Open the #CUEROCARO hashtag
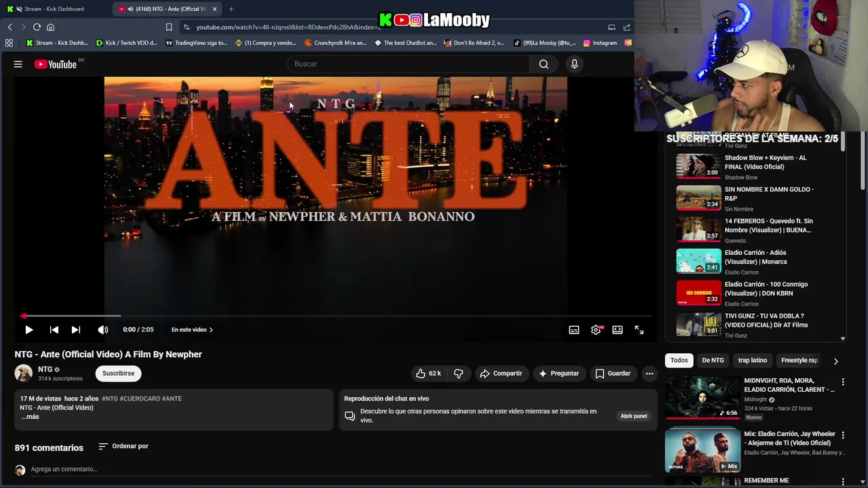 tap(140, 399)
